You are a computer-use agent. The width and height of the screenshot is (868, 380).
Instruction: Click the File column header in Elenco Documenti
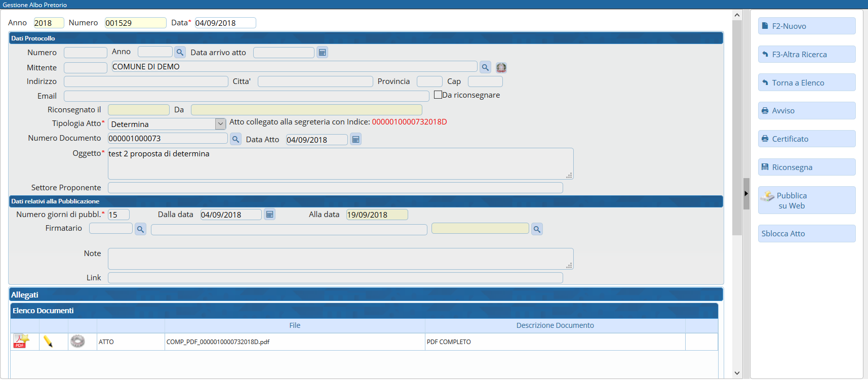(295, 325)
